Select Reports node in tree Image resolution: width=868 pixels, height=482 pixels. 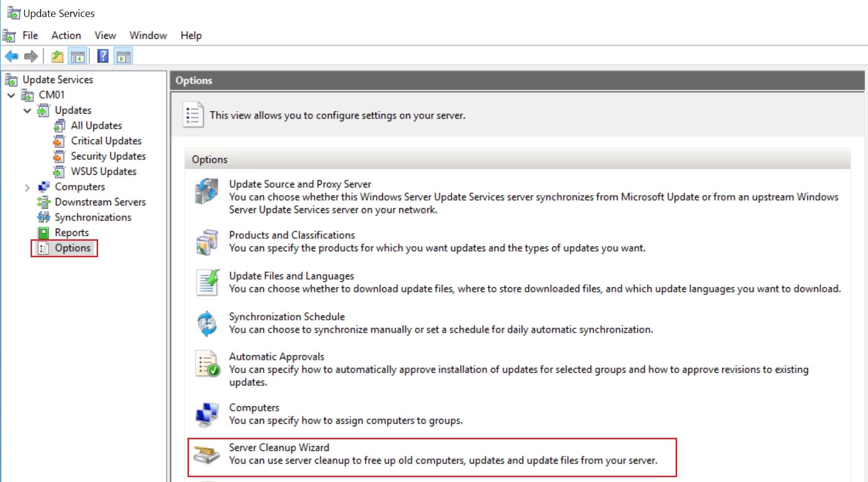pyautogui.click(x=72, y=233)
